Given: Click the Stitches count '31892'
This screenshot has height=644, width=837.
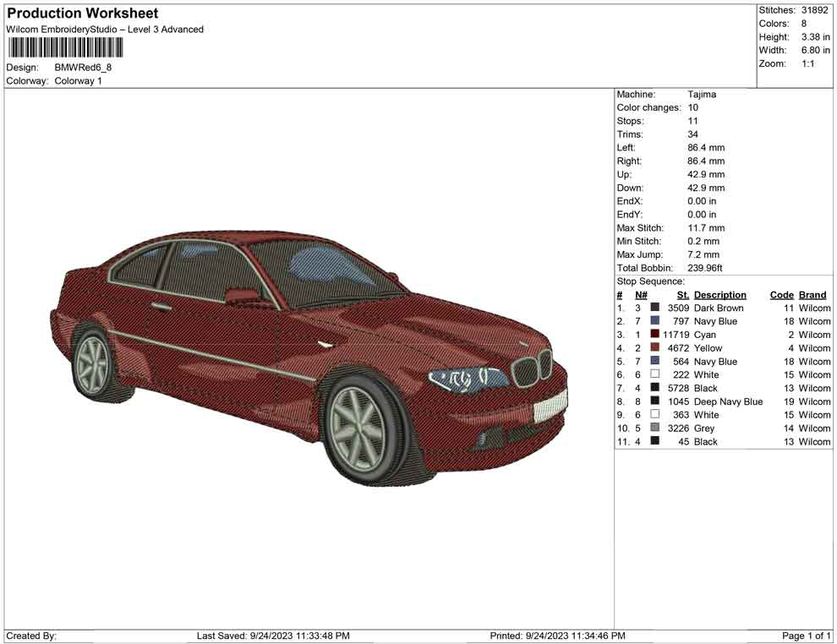Looking at the screenshot, I should (814, 10).
